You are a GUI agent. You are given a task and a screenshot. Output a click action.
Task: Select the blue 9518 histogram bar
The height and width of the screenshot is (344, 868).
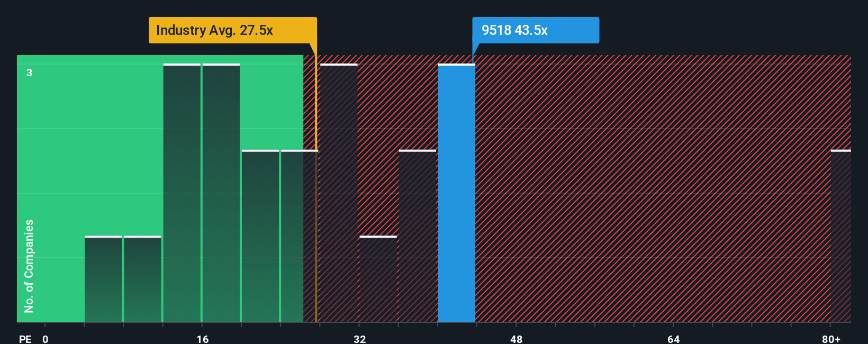click(x=457, y=193)
